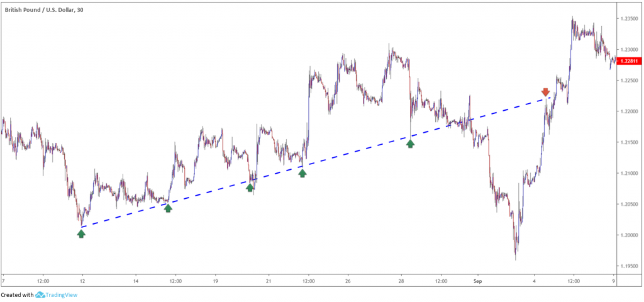The image size is (644, 302).
Task: Click the third green up arrow before 21
Action: 250,187
